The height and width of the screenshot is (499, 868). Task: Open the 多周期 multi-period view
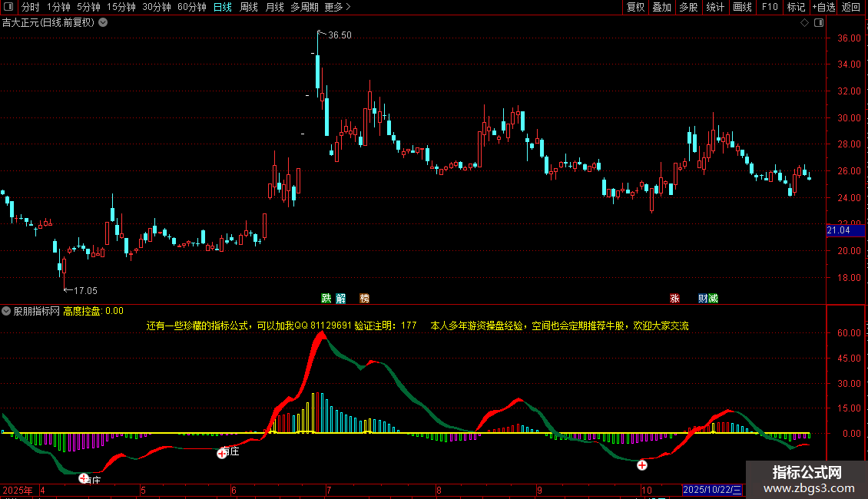point(304,7)
